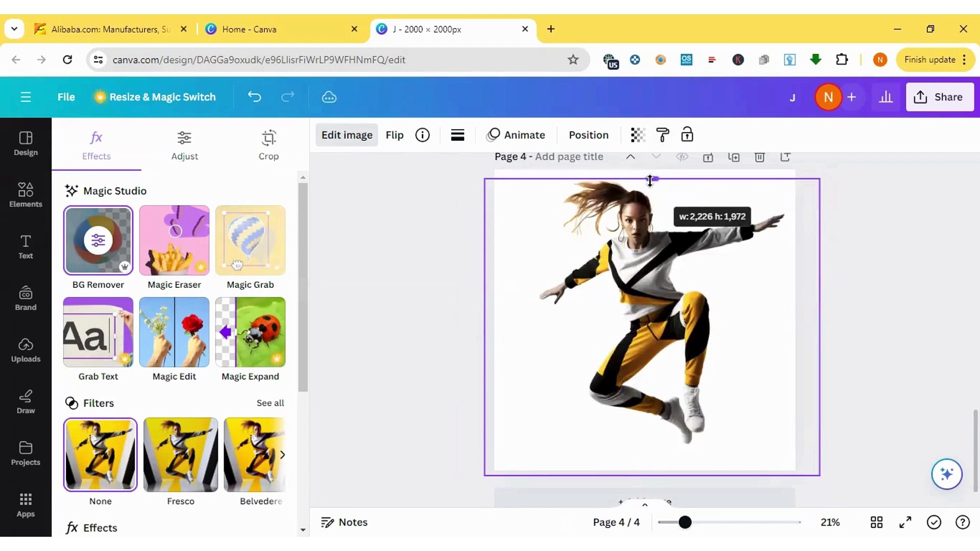Open the Elements sidebar panel
This screenshot has width=980, height=551.
pos(26,195)
